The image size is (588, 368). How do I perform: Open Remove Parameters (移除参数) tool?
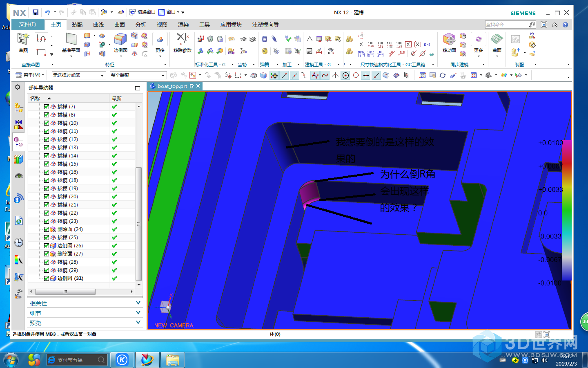coord(182,40)
